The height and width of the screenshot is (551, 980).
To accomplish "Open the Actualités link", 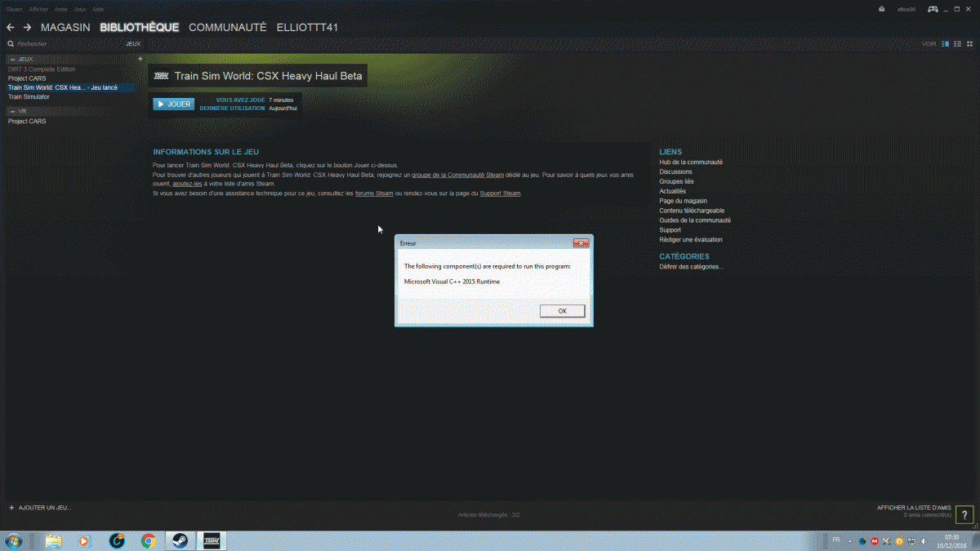I will 673,192.
